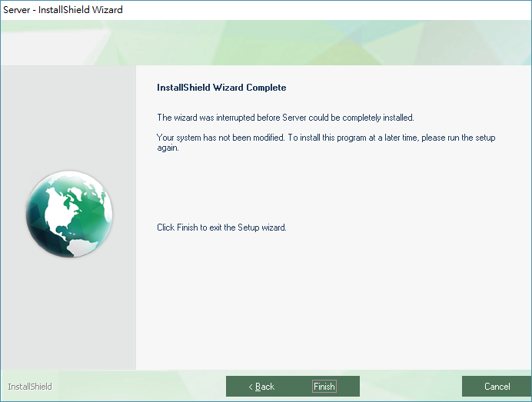Click 'Your system has not been modified' text

[x=326, y=142]
